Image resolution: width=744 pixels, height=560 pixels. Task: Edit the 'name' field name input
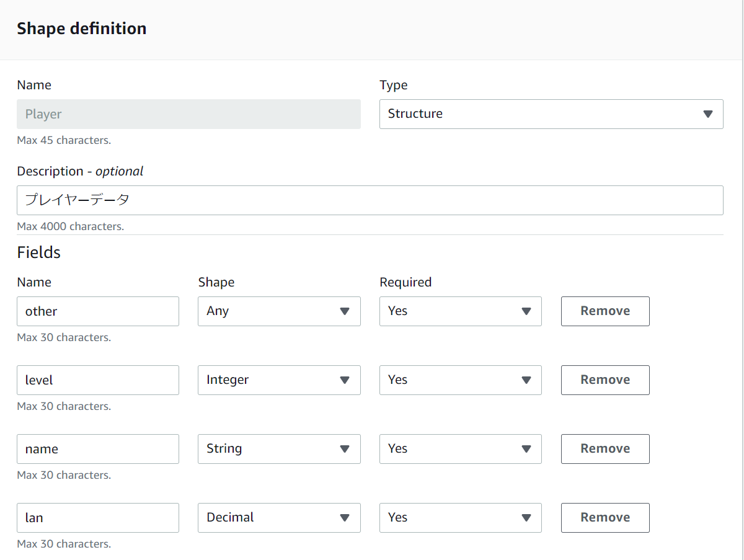(x=98, y=449)
